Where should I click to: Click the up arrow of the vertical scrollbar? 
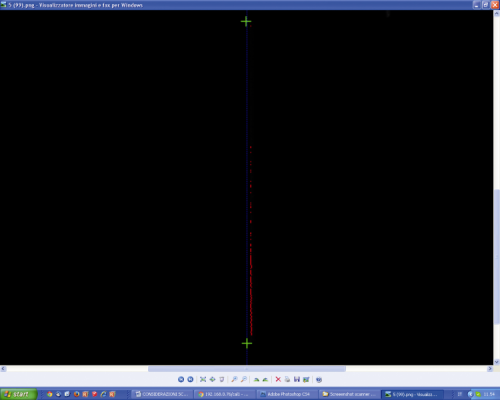click(497, 13)
